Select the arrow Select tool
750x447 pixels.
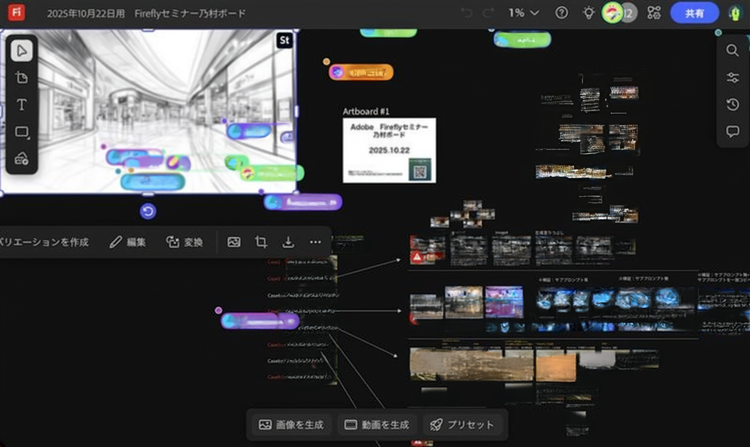point(22,51)
